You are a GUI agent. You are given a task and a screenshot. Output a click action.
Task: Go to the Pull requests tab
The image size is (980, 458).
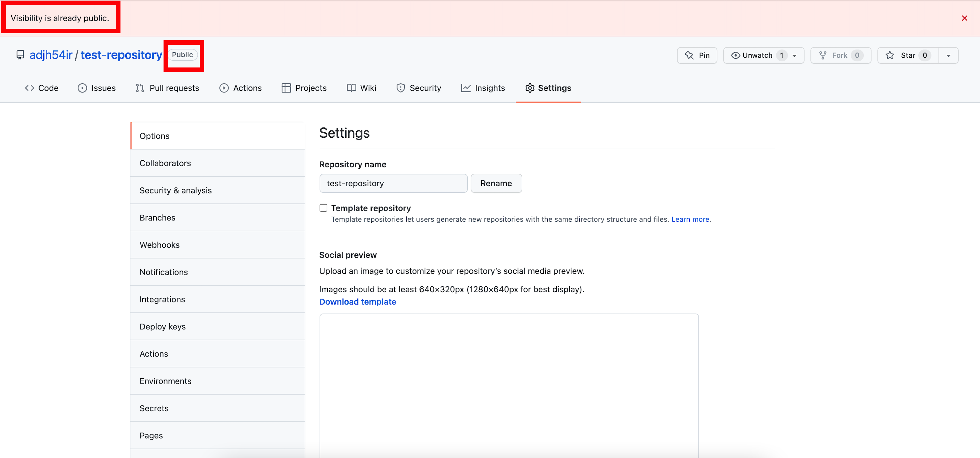pyautogui.click(x=167, y=88)
